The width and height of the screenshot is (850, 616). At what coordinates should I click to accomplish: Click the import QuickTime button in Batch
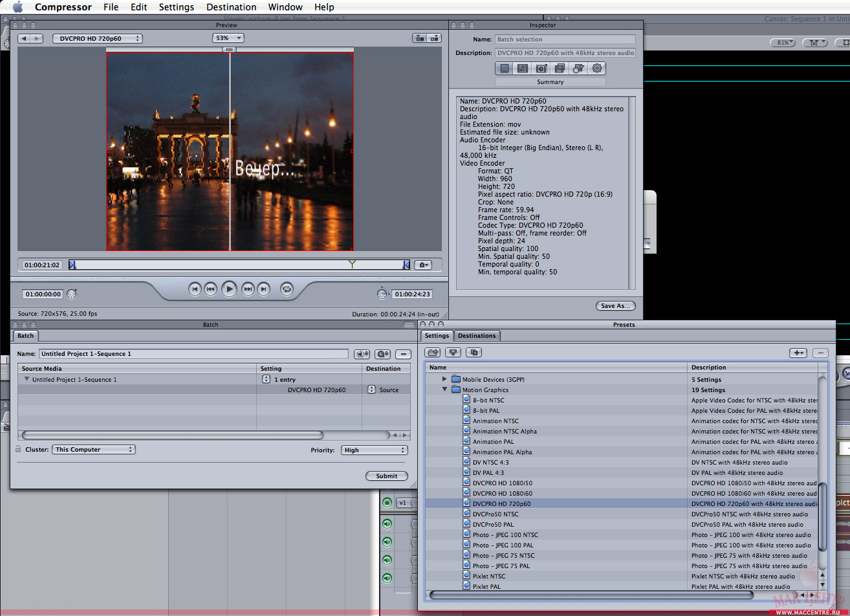(x=382, y=354)
